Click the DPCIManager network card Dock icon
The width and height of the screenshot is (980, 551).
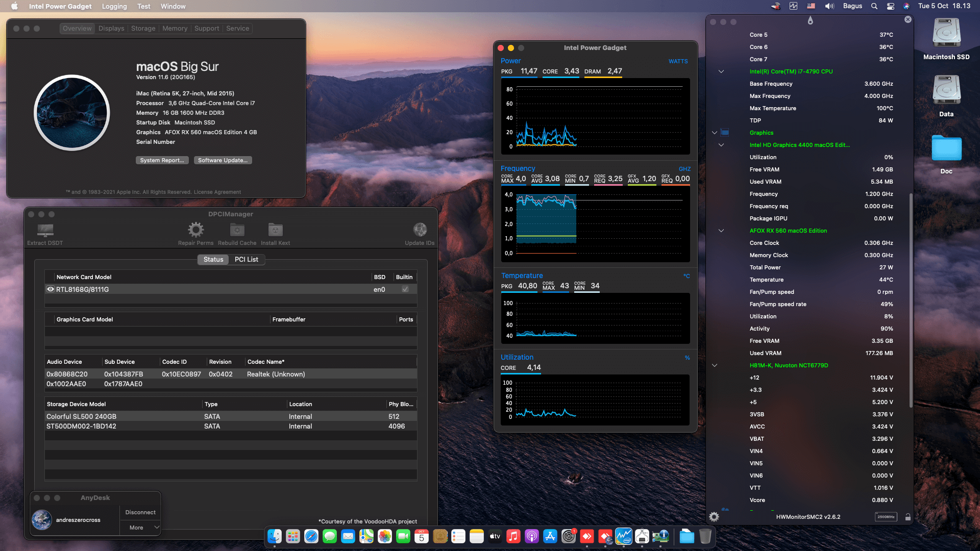point(660,536)
